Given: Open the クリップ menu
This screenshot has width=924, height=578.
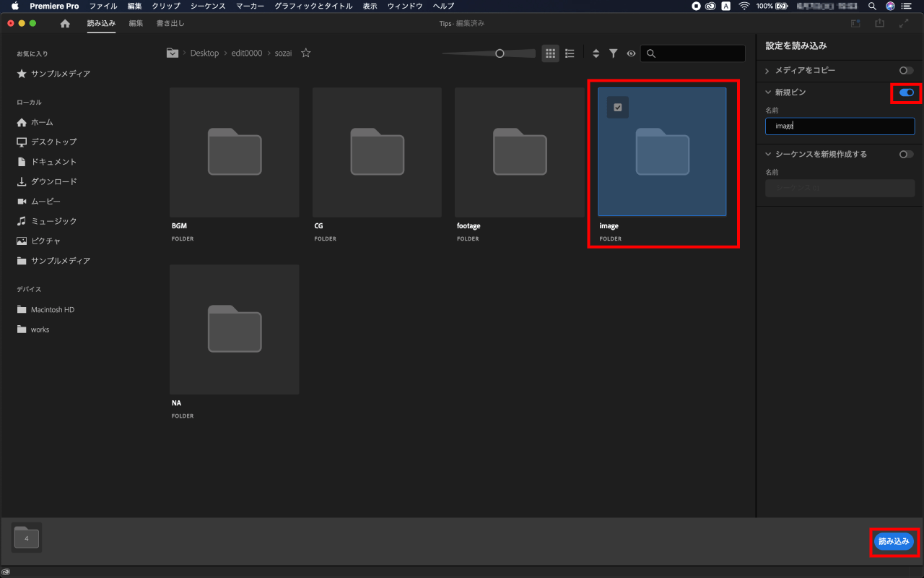Looking at the screenshot, I should click(x=166, y=6).
